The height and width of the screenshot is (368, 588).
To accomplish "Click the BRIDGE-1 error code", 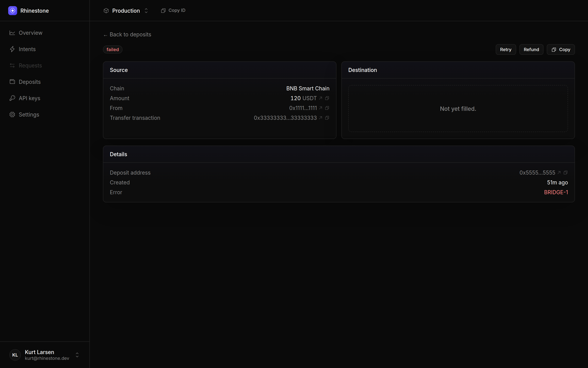I will pyautogui.click(x=556, y=192).
